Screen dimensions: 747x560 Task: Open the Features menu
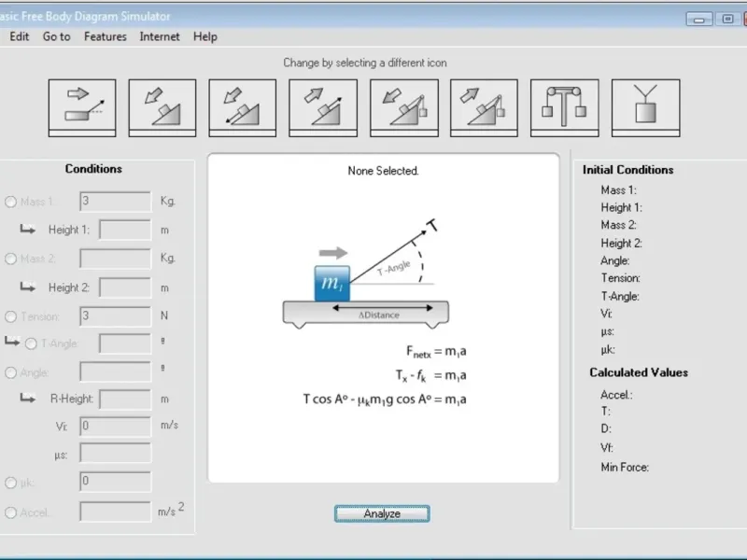[106, 36]
